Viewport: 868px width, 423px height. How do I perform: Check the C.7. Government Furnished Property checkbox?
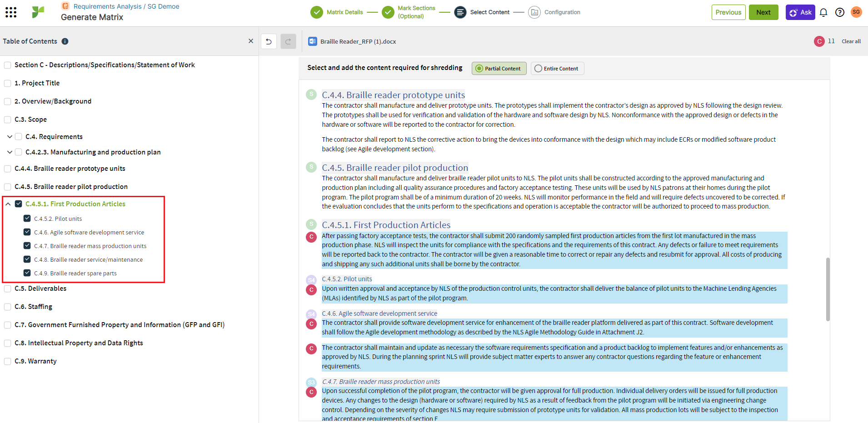click(x=7, y=325)
